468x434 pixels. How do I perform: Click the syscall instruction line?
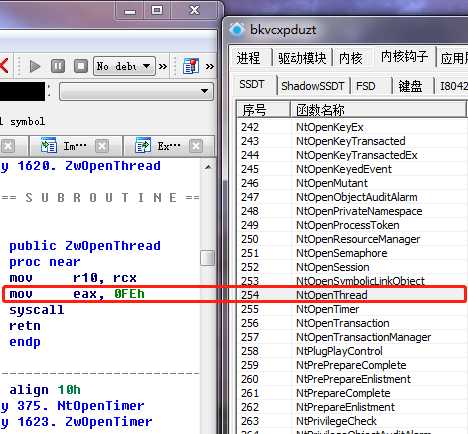click(x=37, y=310)
